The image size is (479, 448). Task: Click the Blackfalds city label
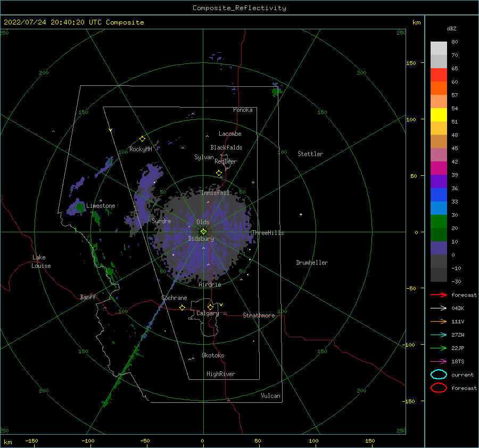click(226, 148)
